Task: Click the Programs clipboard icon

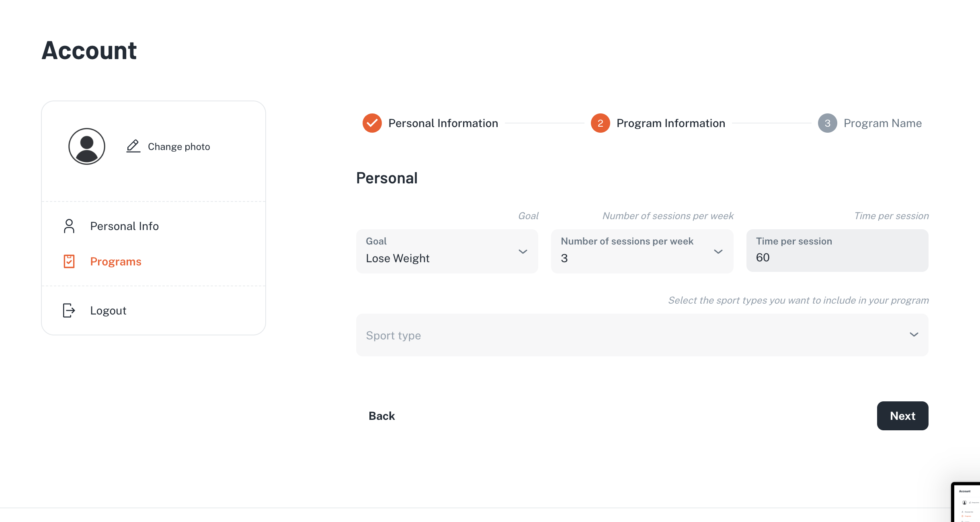Action: coord(69,261)
